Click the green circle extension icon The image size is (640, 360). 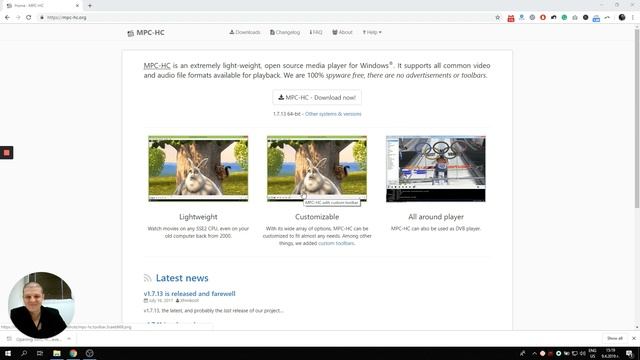pos(564,18)
